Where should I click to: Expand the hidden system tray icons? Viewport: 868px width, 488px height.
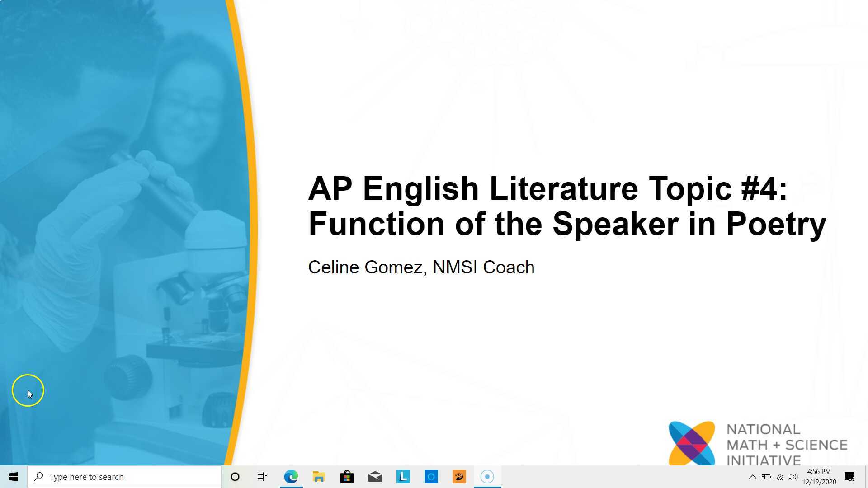[752, 477]
